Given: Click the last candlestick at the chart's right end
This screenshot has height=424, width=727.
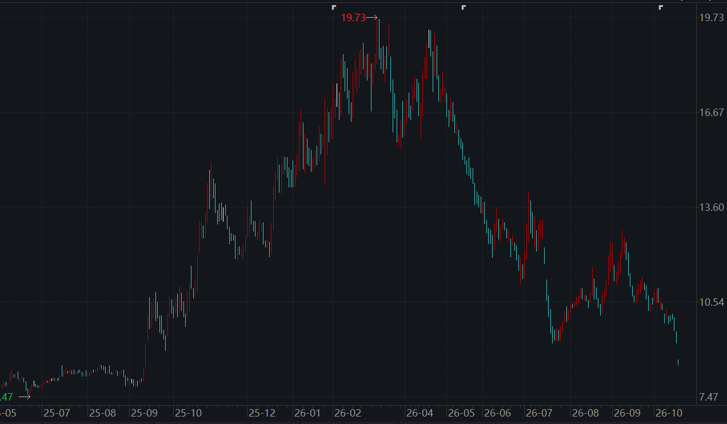Looking at the screenshot, I should pyautogui.click(x=678, y=362).
